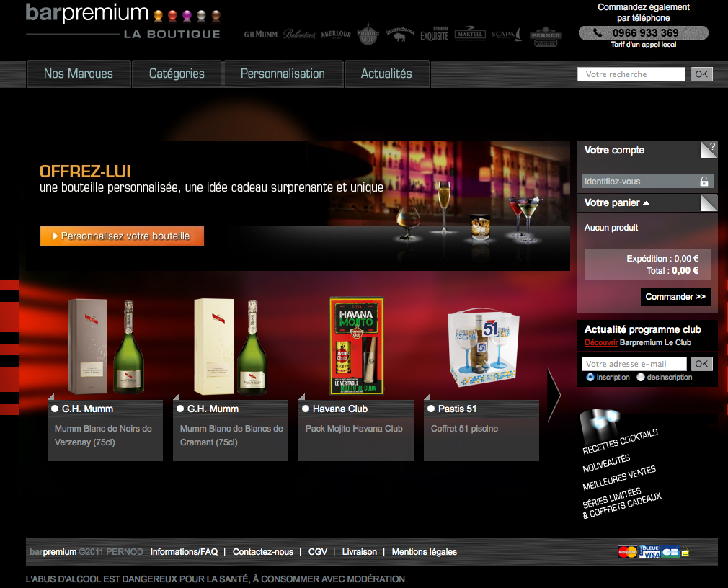
Task: Open the Pernod brand logo
Action: pyautogui.click(x=546, y=36)
